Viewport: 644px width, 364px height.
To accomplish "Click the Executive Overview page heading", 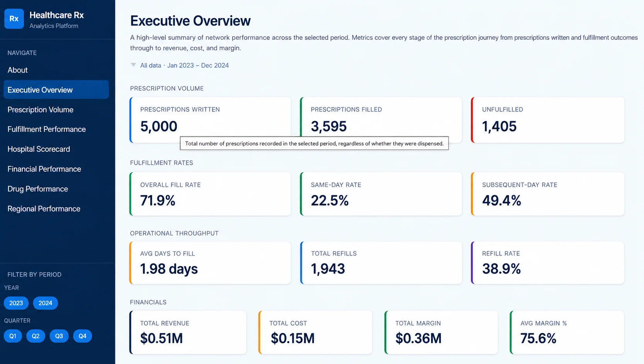I will point(190,21).
